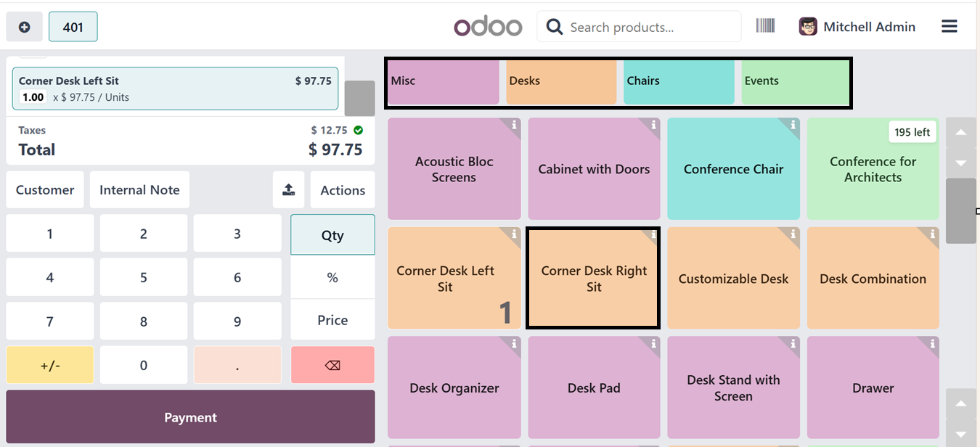Click Mitchell Admin avatar icon
980x447 pixels.
tap(808, 27)
